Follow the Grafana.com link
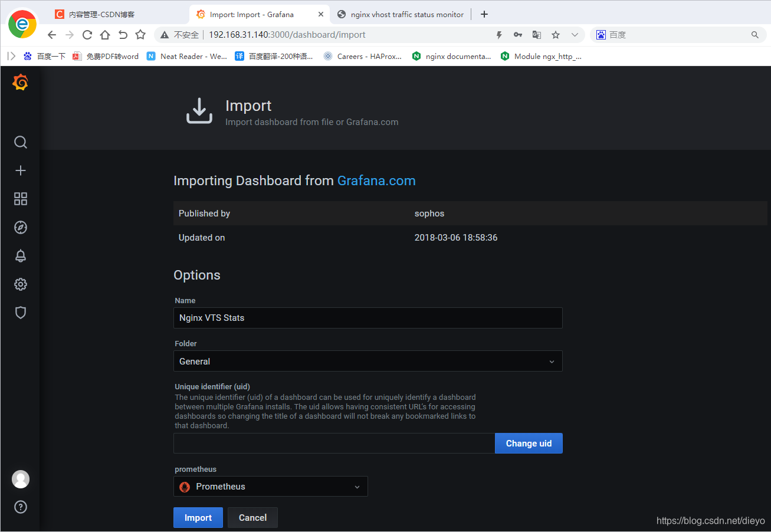Viewport: 771px width, 532px height. 376,180
